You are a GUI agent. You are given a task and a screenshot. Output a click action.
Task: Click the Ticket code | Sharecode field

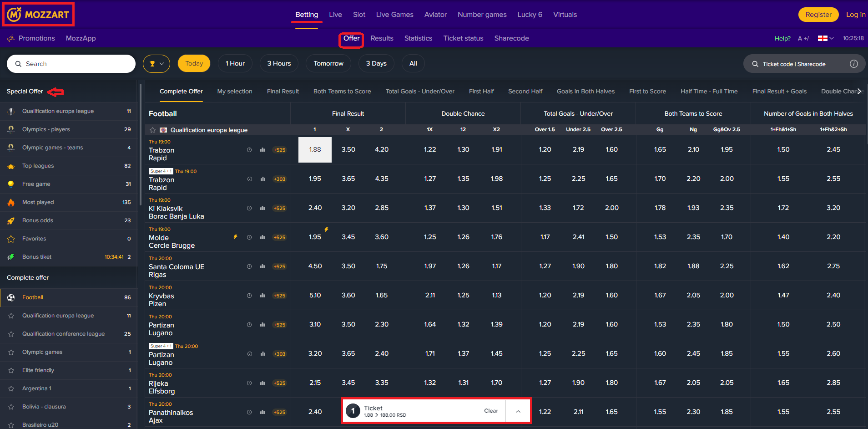804,64
